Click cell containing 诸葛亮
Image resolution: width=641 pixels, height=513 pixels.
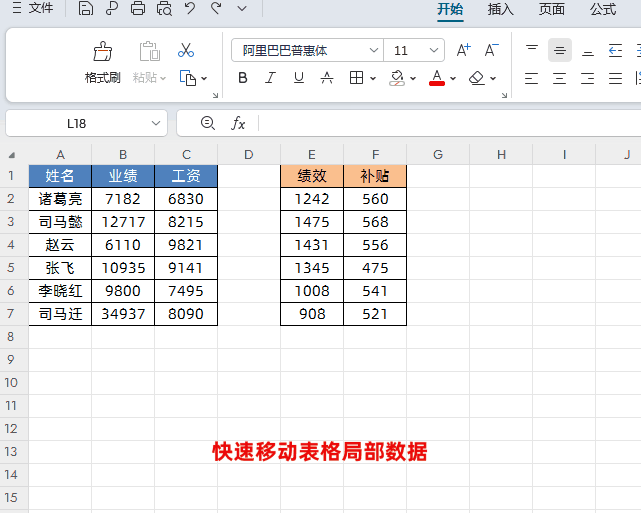pos(60,199)
